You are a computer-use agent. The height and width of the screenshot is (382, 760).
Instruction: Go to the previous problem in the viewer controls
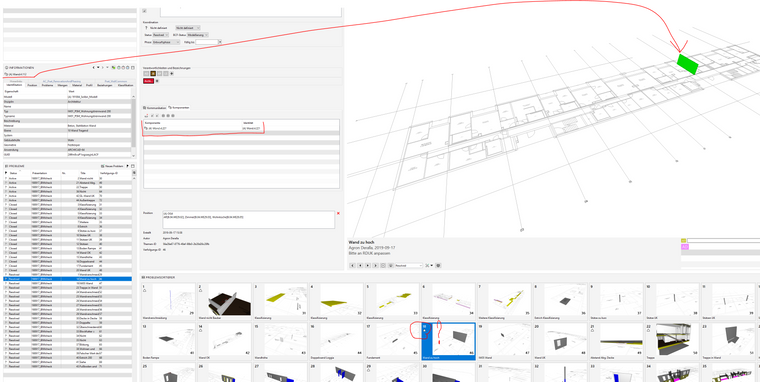pyautogui.click(x=360, y=265)
